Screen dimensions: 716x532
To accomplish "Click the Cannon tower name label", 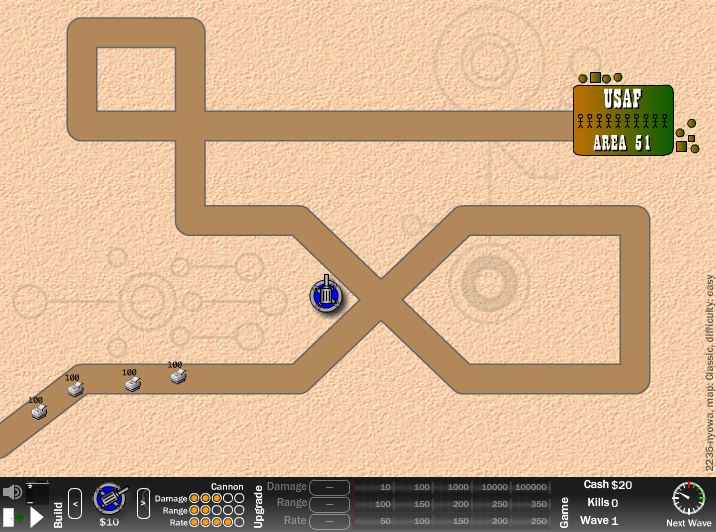I will coord(227,487).
